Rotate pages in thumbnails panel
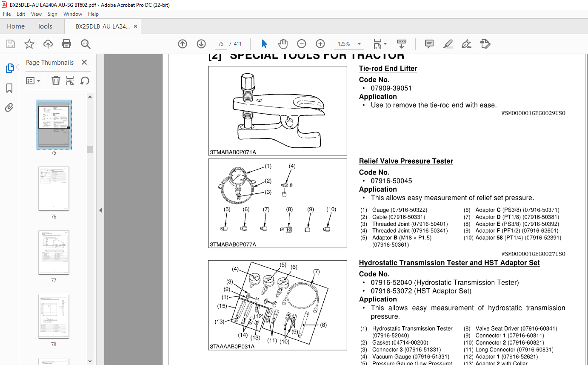 [x=85, y=80]
